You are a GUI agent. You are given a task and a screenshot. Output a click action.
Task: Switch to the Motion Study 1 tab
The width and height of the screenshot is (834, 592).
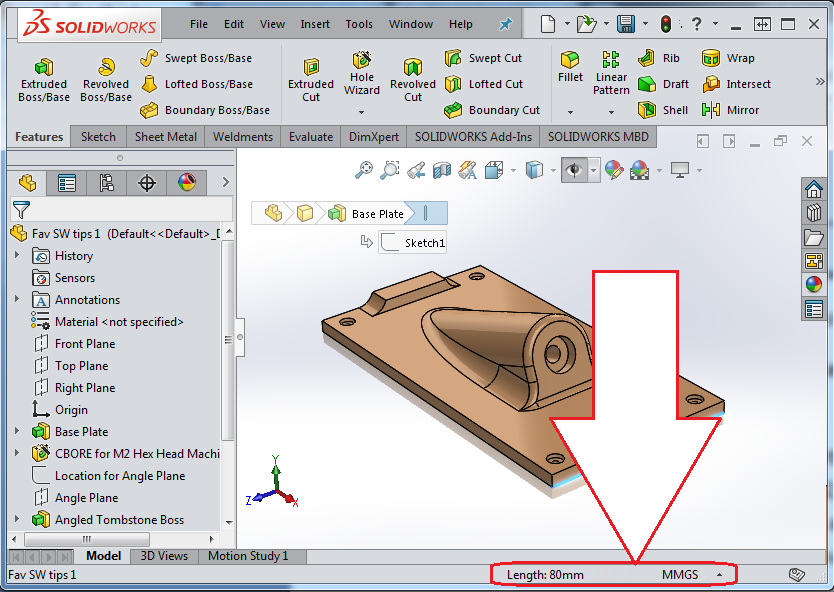pos(248,556)
